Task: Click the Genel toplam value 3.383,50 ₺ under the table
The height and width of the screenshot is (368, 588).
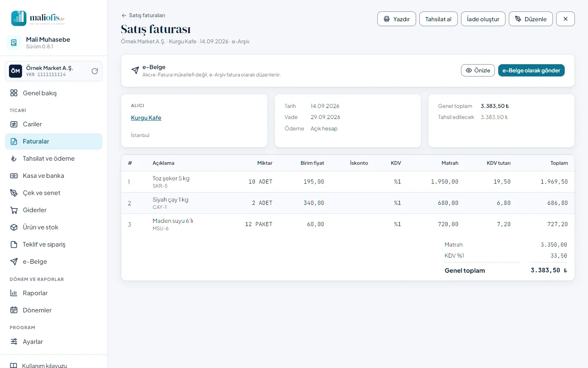Action: [549, 270]
